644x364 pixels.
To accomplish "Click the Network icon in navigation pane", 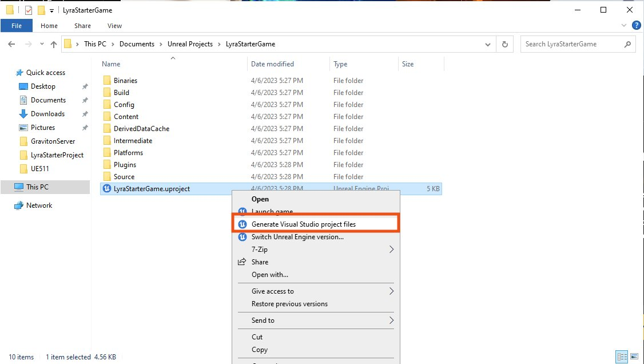I will (19, 205).
